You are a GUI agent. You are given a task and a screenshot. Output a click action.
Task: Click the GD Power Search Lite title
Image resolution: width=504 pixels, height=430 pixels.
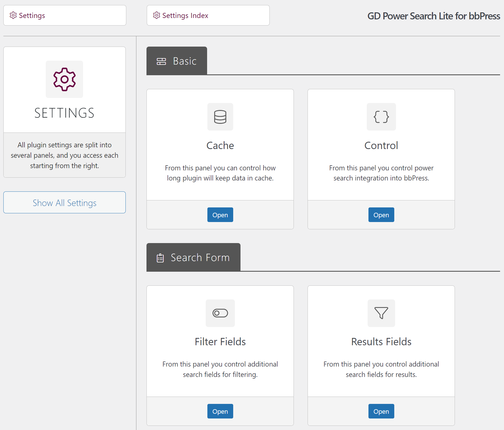(434, 16)
